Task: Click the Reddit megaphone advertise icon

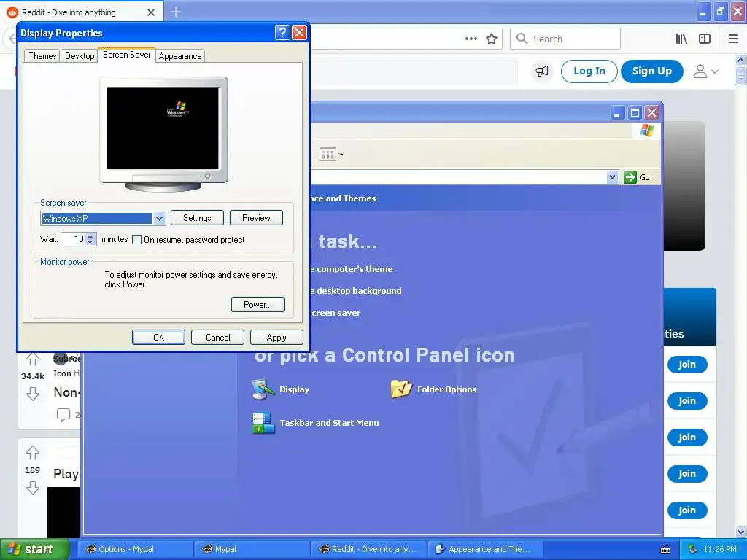Action: pos(542,71)
